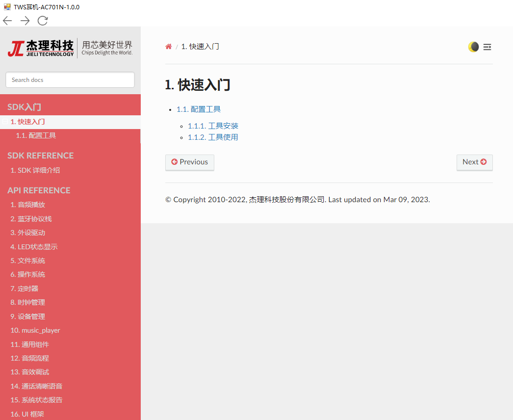Screen dimensions: 513x420
Task: Click the SDK入门 sidebar caption
Action: click(x=24, y=107)
